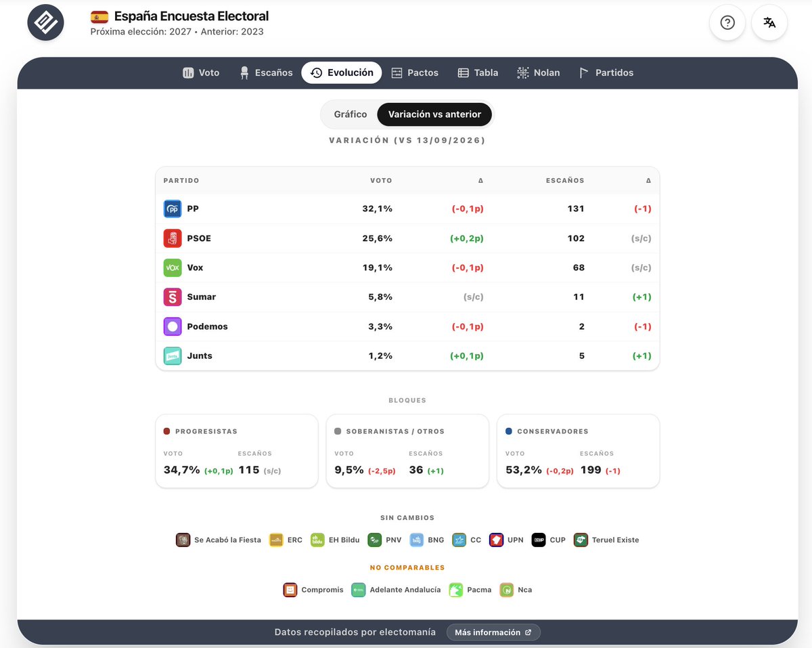The width and height of the screenshot is (812, 648).
Task: Click the EH Bildu party logo
Action: coord(317,540)
